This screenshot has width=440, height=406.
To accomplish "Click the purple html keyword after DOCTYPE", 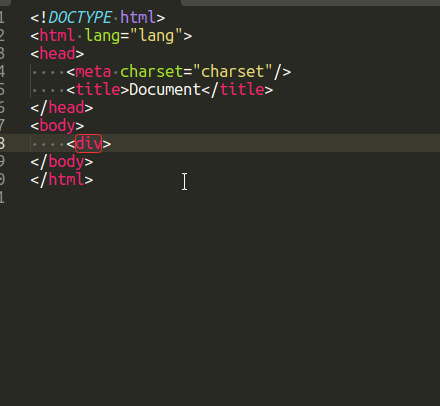I will [x=138, y=17].
